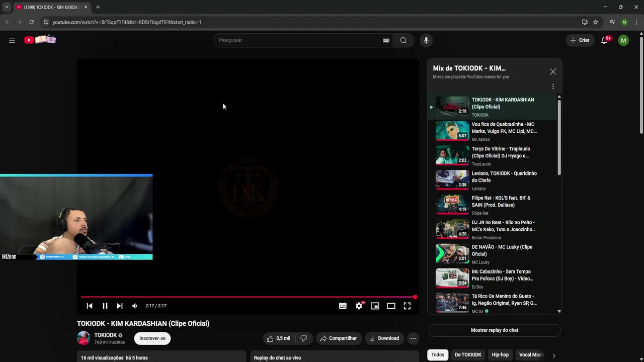Show more filter chips with the arrow
Screen dimensions: 644x362
(x=554, y=355)
